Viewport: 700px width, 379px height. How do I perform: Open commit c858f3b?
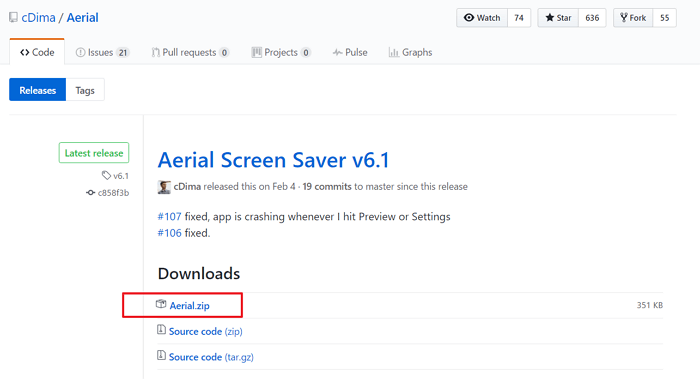[x=113, y=193]
